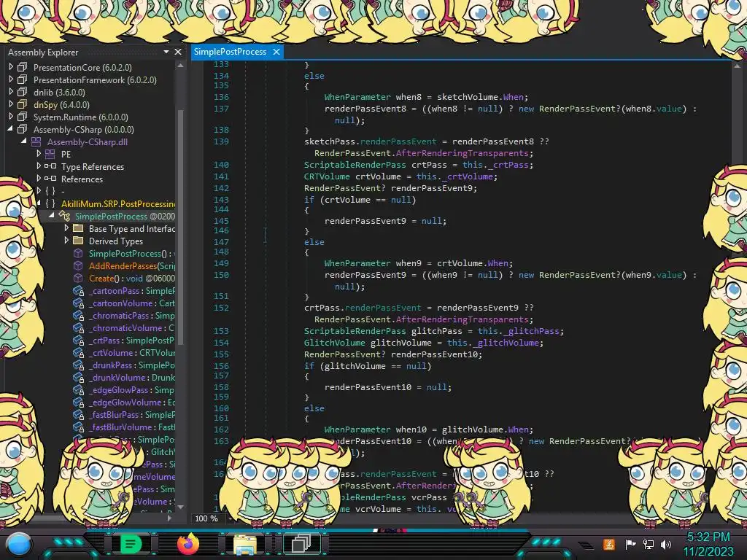Open the Start menu orb

click(x=19, y=544)
